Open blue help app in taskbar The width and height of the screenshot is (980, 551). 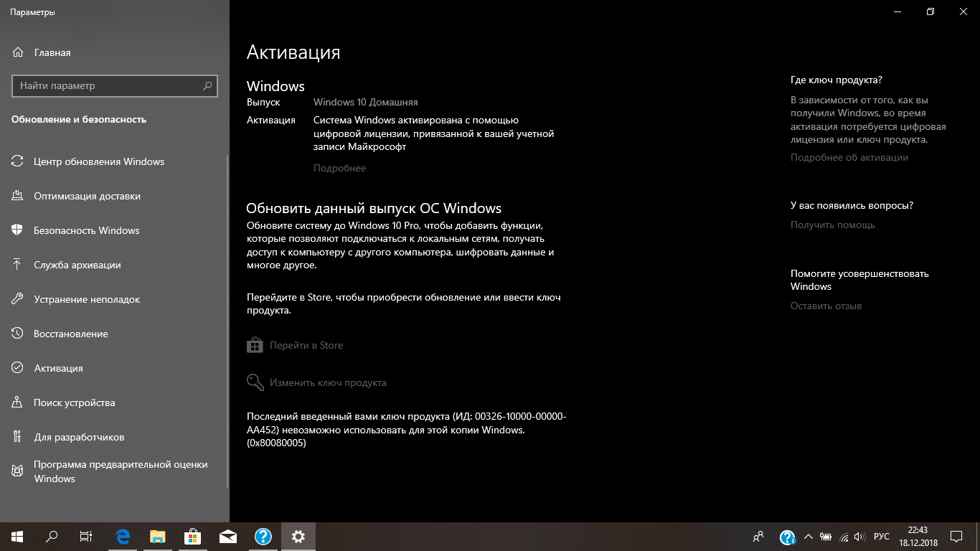coord(263,536)
